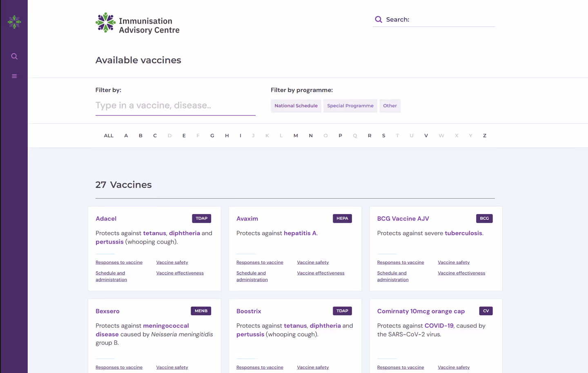Open Boostrix Vaccine safety link
The height and width of the screenshot is (373, 588).
[x=313, y=367]
